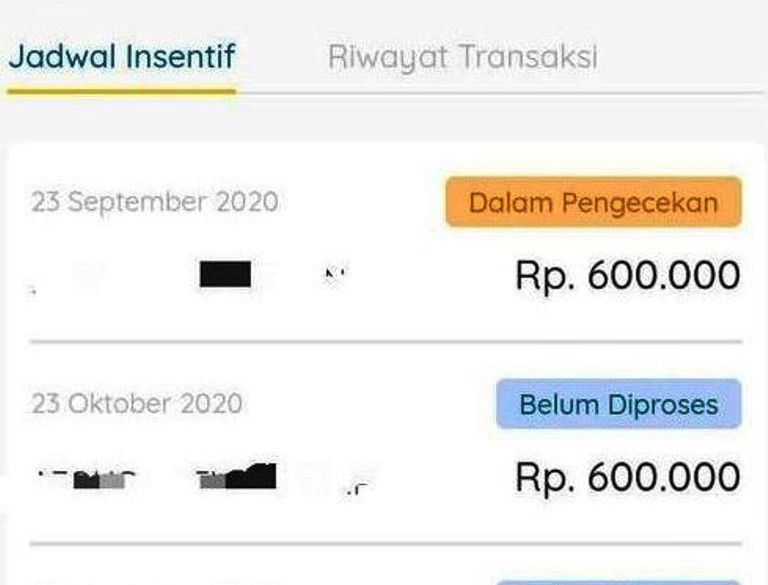Click the blue Belum Diproses status badge
This screenshot has width=768, height=585.
pos(619,404)
